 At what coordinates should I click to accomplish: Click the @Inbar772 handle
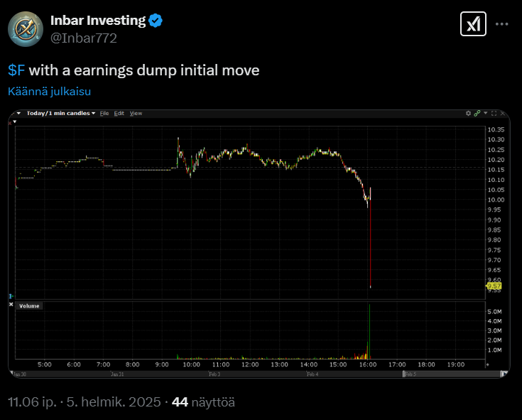click(84, 38)
